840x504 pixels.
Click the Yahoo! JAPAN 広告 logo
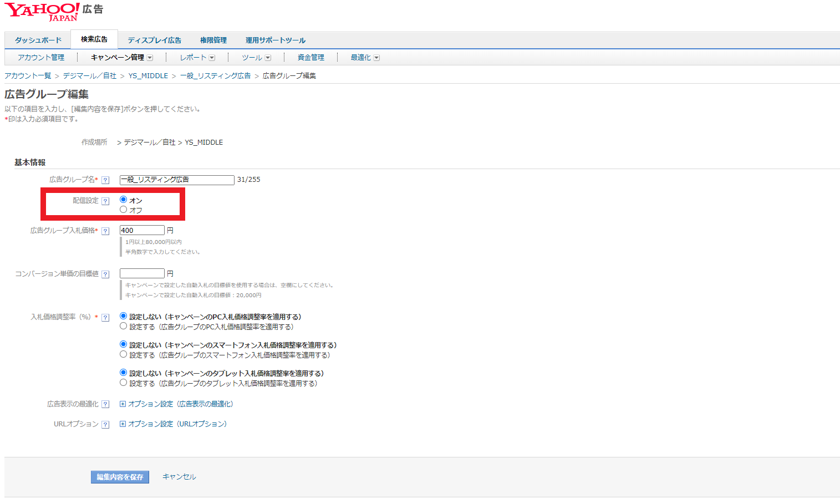(54, 12)
